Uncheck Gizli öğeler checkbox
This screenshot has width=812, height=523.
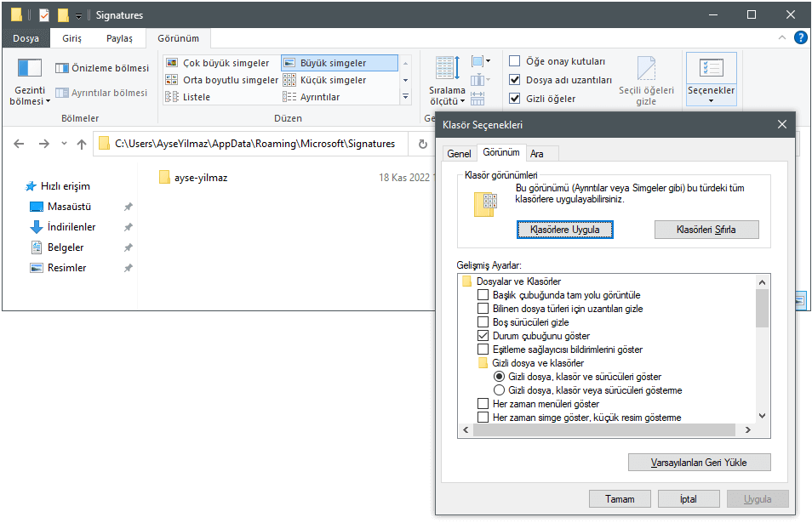click(x=514, y=99)
